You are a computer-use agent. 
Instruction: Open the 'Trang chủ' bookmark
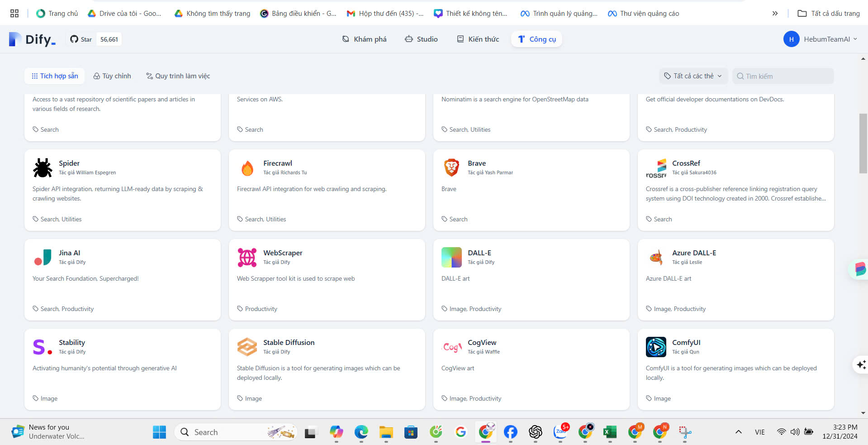click(x=57, y=14)
